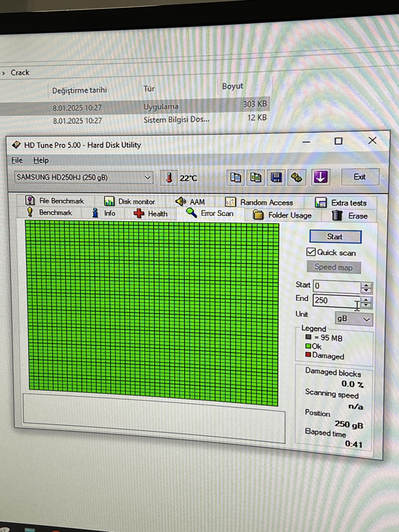Screen dimensions: 399x532
Task: Click the save screenshot floppy icon
Action: coord(276,177)
